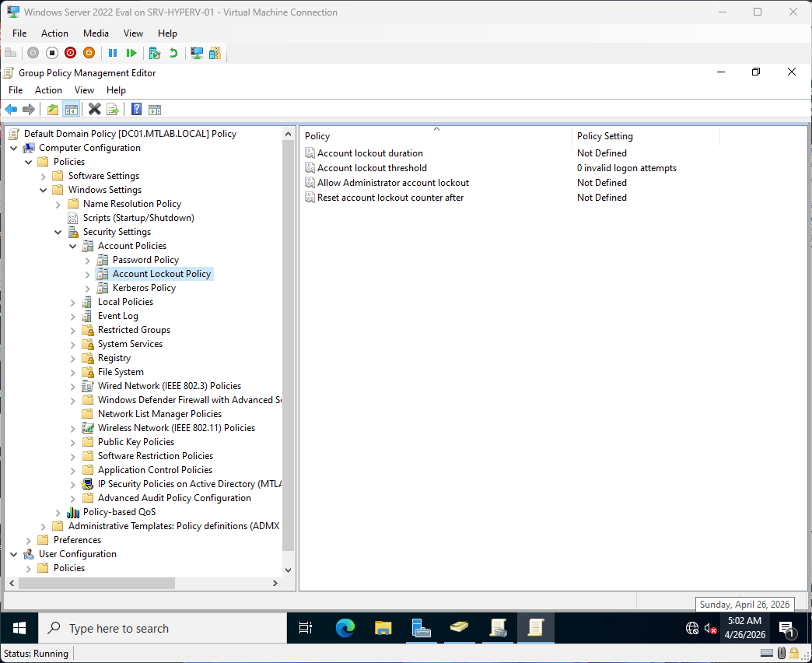The width and height of the screenshot is (812, 663).
Task: Select the Account lockout duration policy
Action: pos(369,153)
